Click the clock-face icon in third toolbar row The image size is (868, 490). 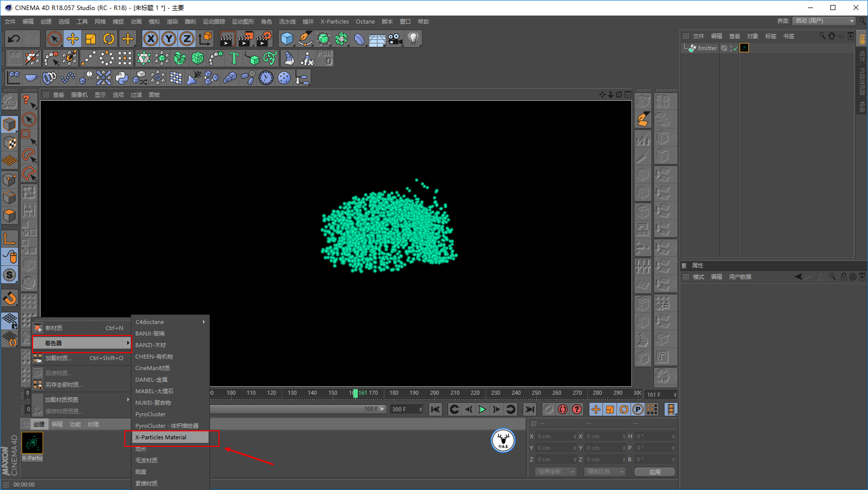(266, 78)
